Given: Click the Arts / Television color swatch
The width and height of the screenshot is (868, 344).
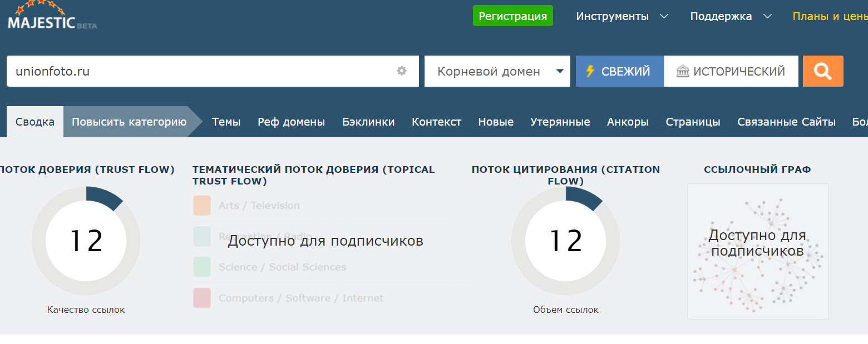Looking at the screenshot, I should pyautogui.click(x=201, y=205).
